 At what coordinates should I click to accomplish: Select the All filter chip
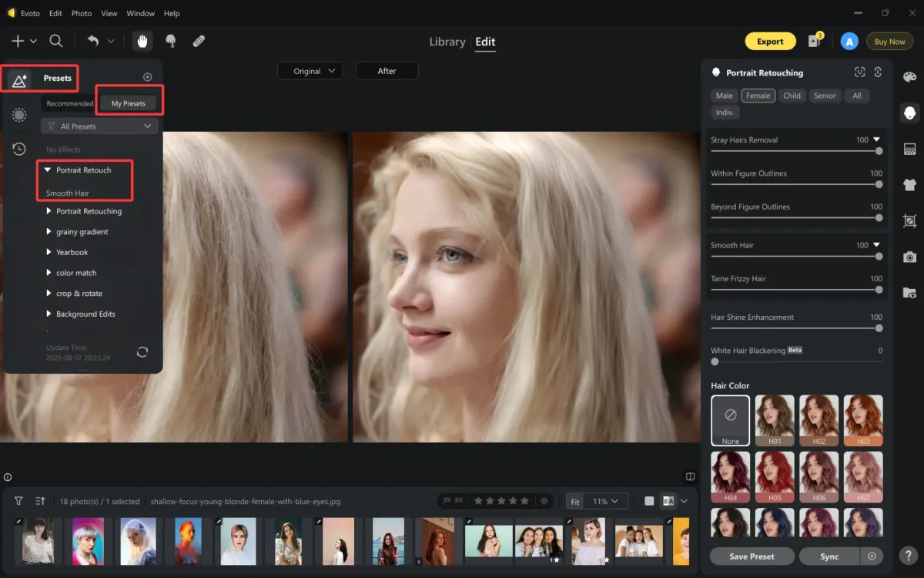point(857,96)
